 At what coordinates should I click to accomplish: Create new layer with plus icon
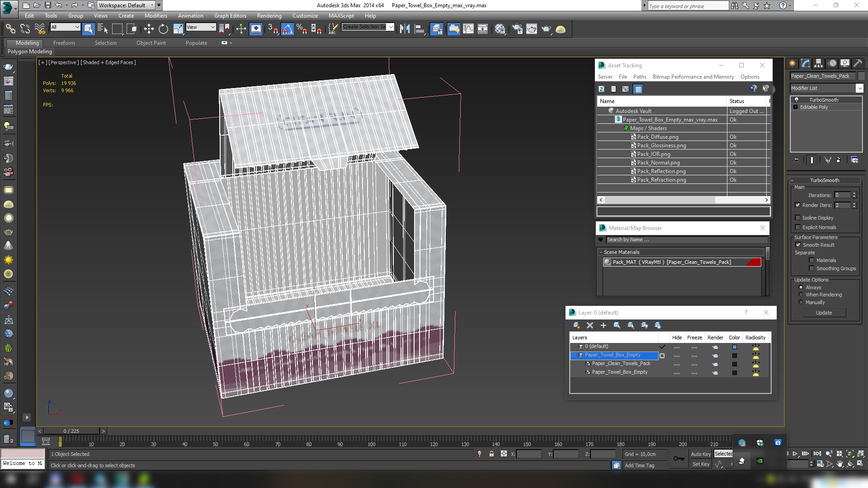pos(603,325)
